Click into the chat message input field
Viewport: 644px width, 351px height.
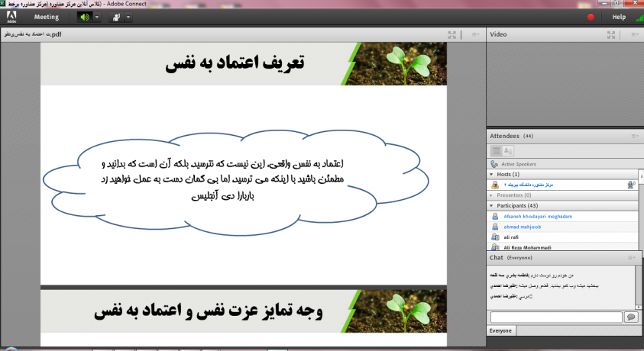click(x=556, y=317)
